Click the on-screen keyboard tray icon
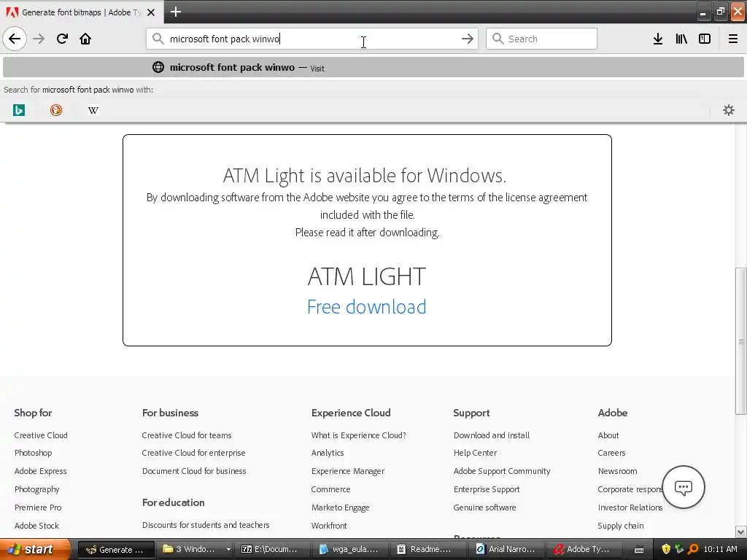 pos(639,550)
